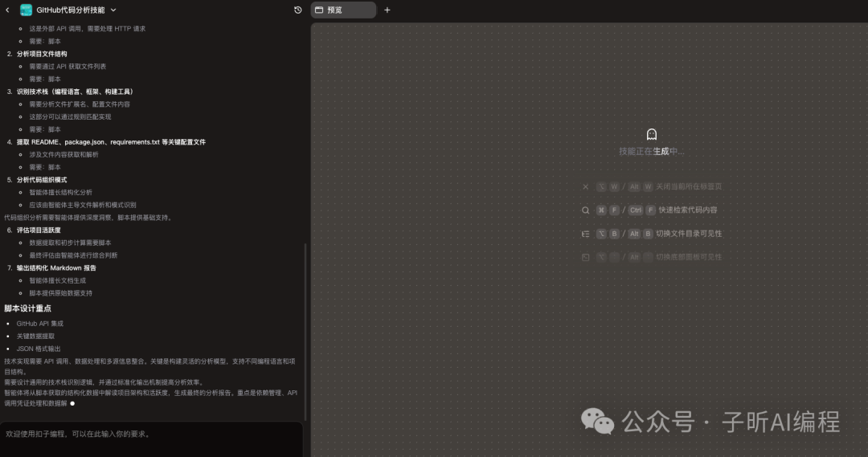Viewport: 868px width, 457px height.
Task: Add a new tab with the plus button
Action: (x=387, y=10)
